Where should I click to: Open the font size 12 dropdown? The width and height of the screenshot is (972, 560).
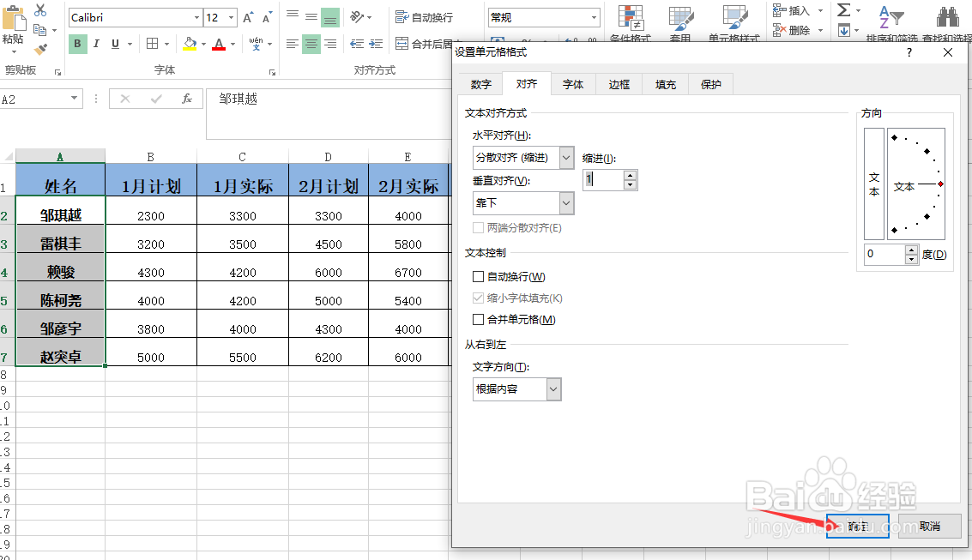coord(232,17)
